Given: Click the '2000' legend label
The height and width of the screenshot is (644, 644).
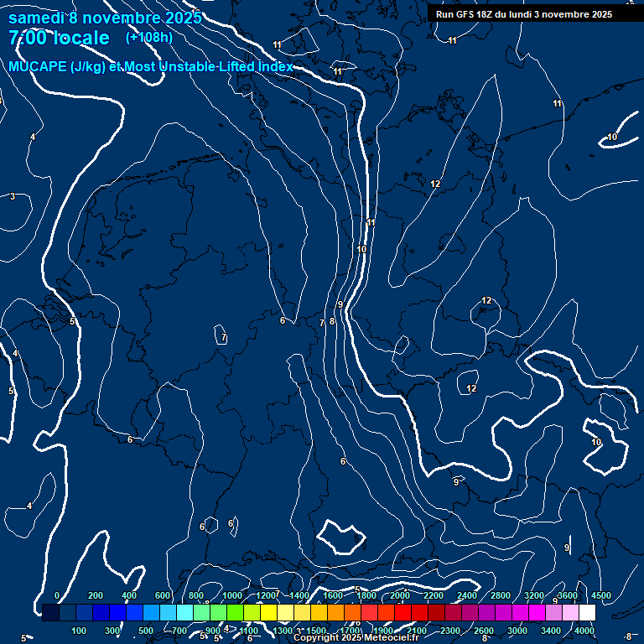Looking at the screenshot, I should (400, 595).
